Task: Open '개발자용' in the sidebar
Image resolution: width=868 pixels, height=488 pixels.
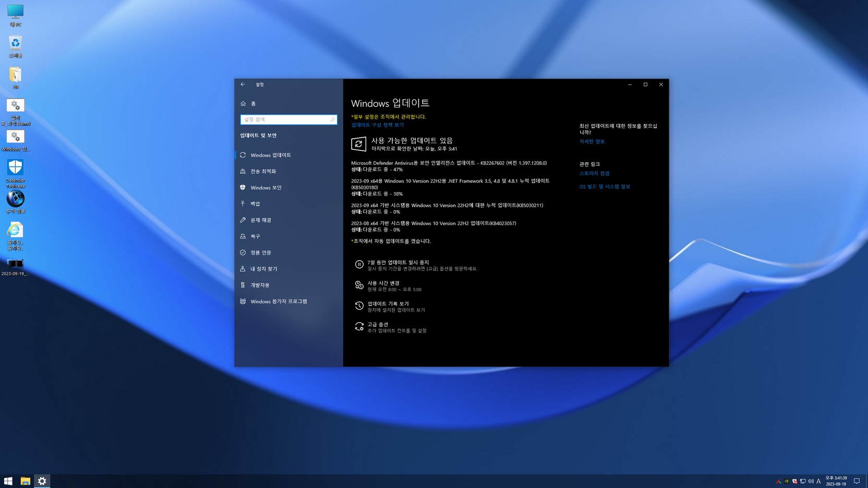Action: point(288,285)
